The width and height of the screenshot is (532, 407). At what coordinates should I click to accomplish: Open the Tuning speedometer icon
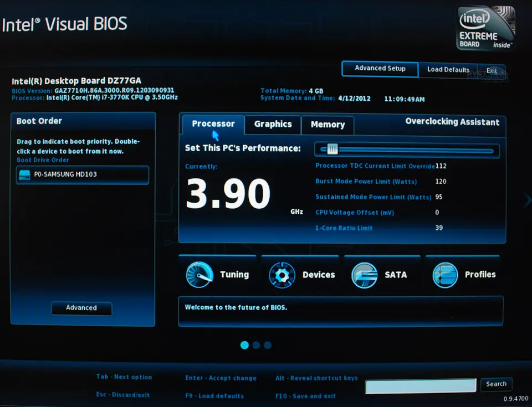[x=199, y=275]
